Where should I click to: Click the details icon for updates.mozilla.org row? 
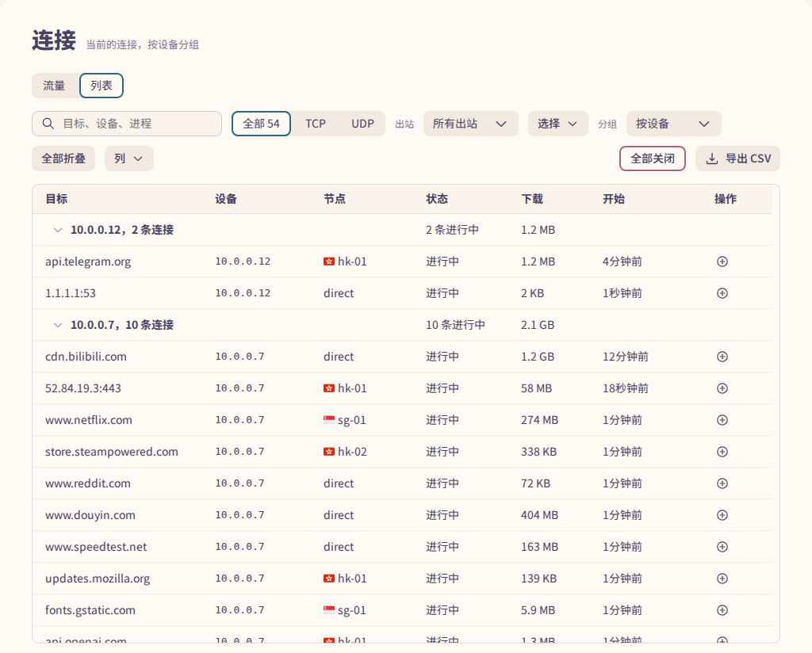[722, 579]
